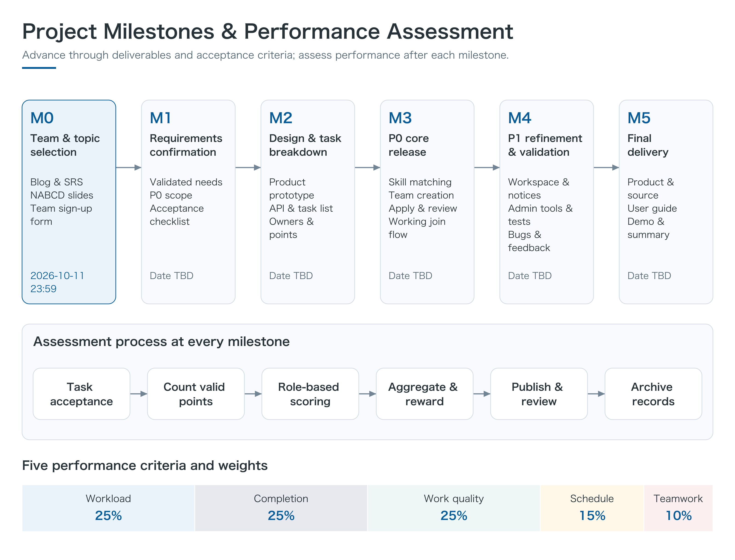Click Bugs & feedback text in M4
This screenshot has height=560, width=735.
(529, 241)
